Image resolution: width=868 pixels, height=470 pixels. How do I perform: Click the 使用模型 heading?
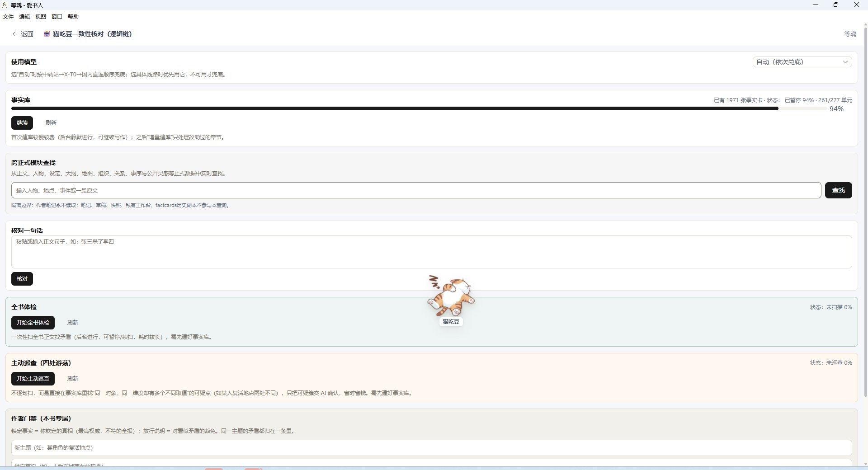tap(24, 62)
